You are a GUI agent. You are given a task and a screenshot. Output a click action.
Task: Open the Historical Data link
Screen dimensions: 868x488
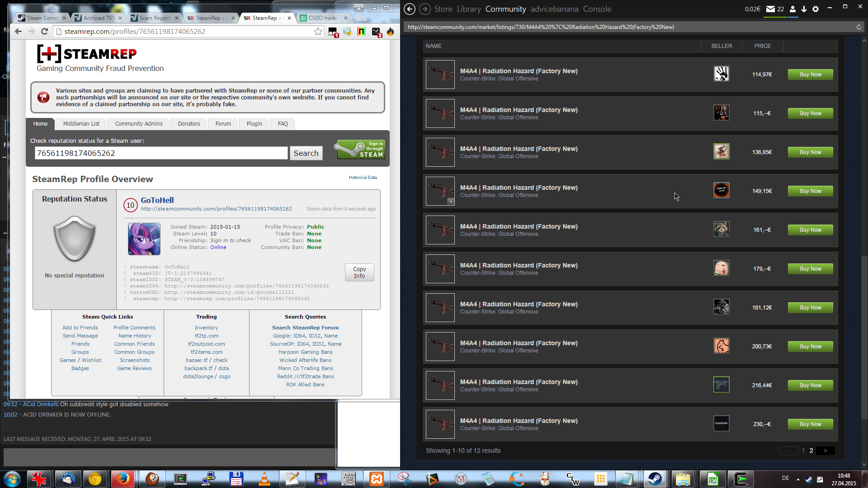tap(363, 178)
